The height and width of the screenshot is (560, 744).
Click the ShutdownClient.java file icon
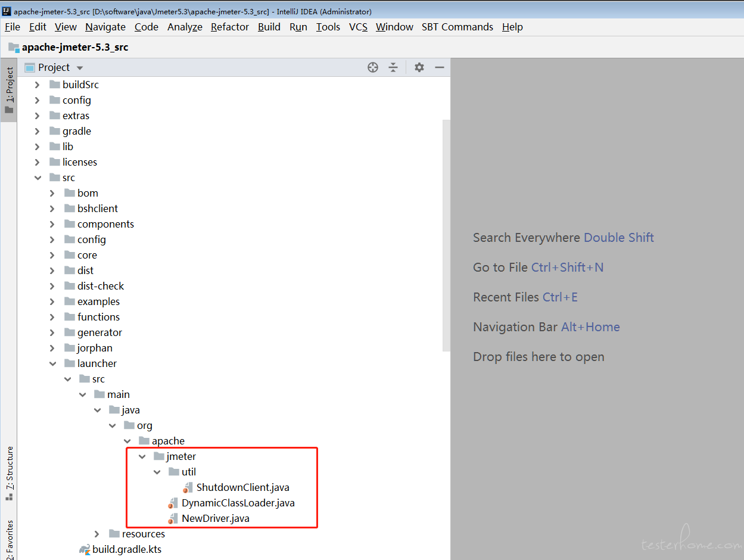[x=188, y=487]
